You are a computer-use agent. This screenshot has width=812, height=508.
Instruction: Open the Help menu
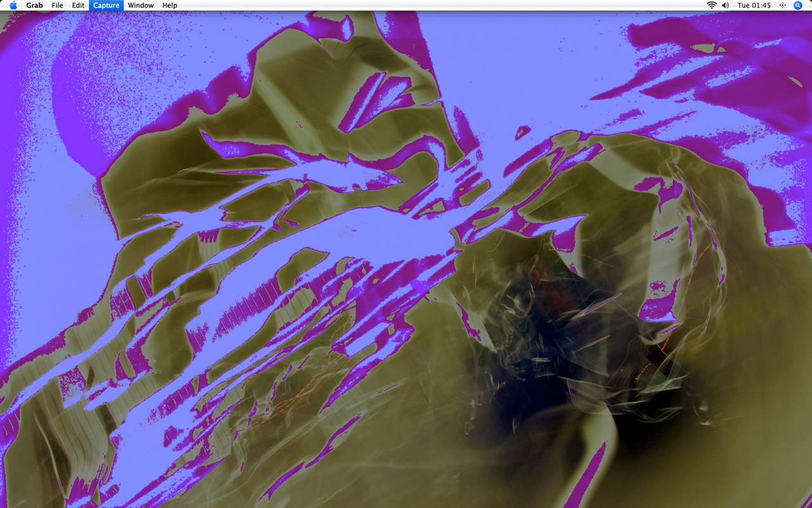pos(169,5)
